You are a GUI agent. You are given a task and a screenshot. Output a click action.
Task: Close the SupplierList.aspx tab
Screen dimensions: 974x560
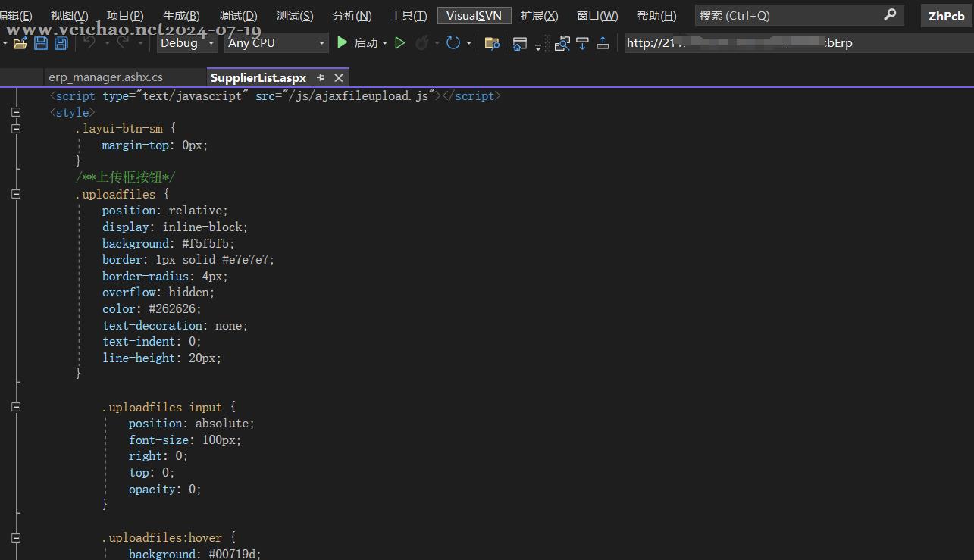339,77
